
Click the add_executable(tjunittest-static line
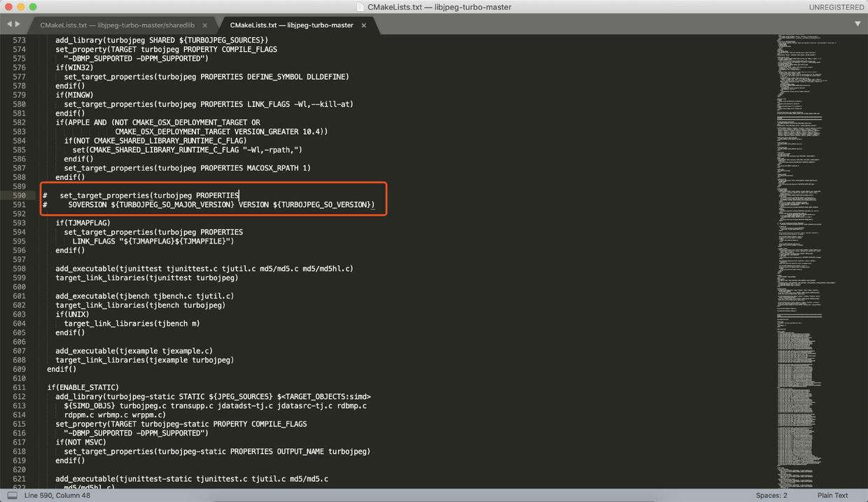pyautogui.click(x=192, y=479)
